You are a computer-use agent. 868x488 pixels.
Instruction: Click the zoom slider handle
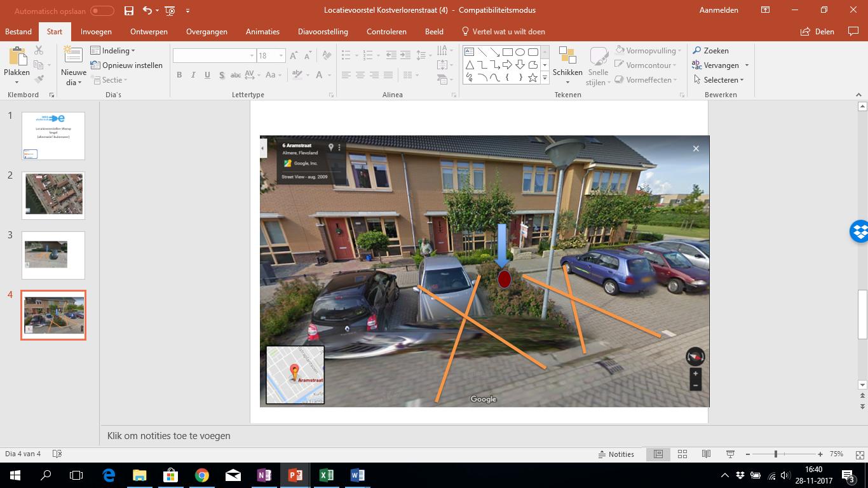(775, 454)
